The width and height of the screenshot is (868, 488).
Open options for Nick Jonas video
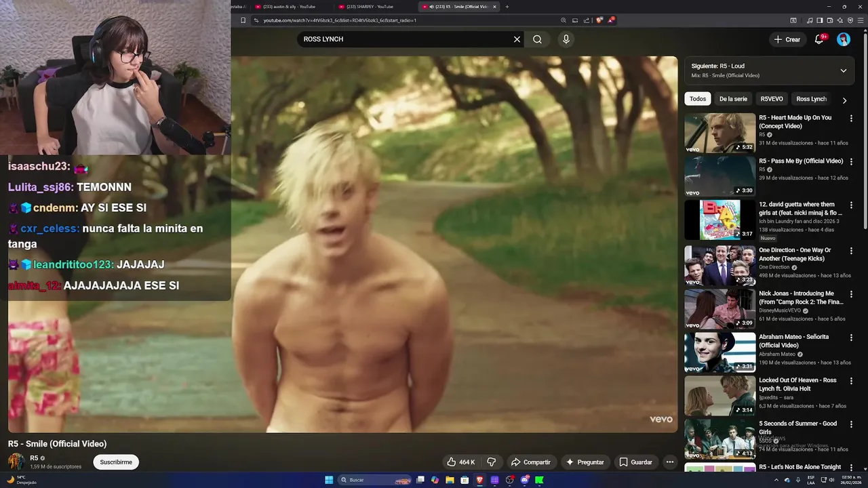851,293
